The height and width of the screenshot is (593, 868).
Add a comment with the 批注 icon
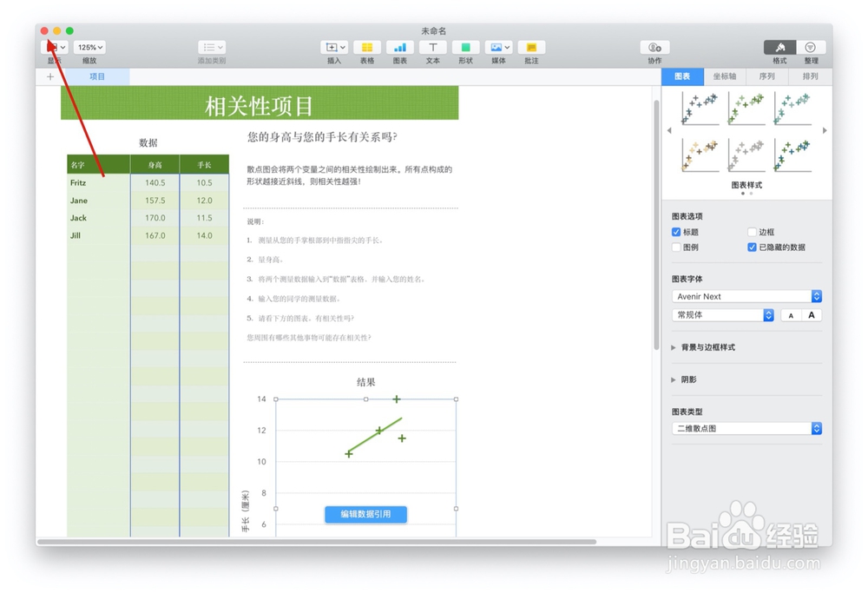[x=530, y=48]
